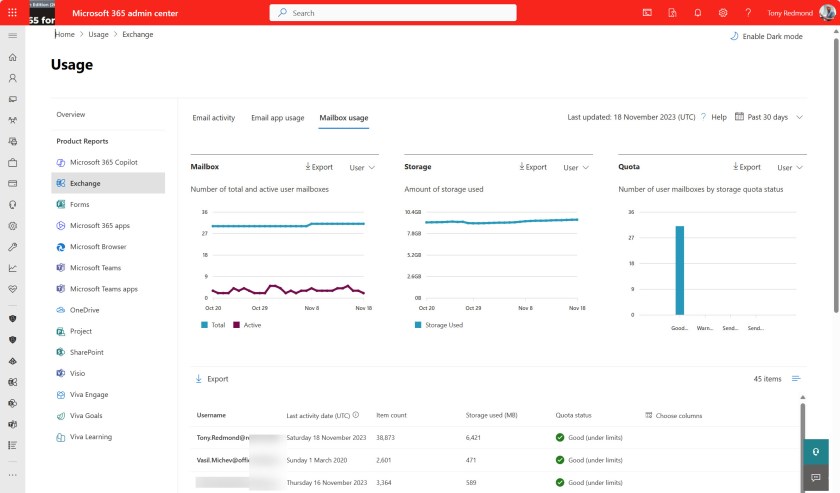The image size is (840, 493).
Task: Click the Project report icon
Action: [x=61, y=331]
